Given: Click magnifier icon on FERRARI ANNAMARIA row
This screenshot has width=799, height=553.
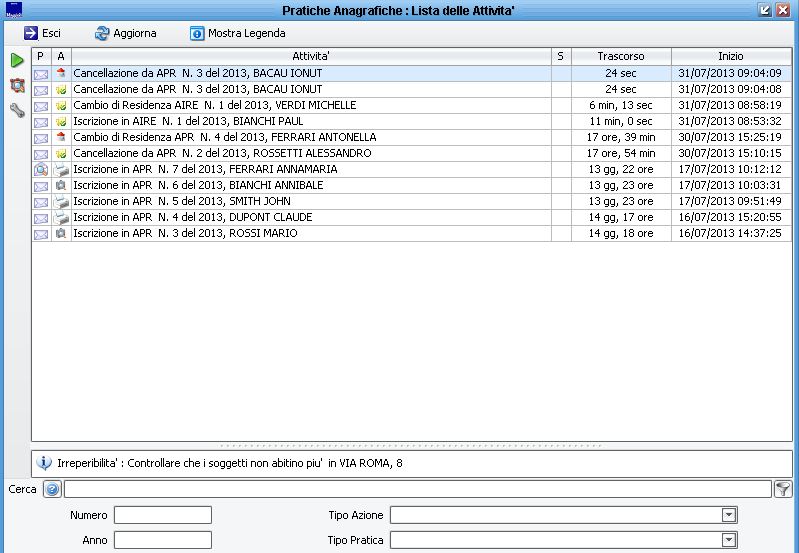Looking at the screenshot, I should (x=41, y=169).
